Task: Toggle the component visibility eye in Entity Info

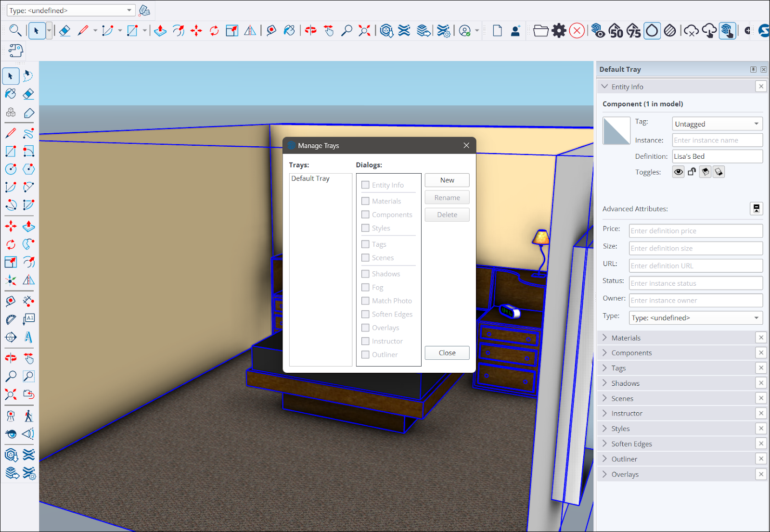Action: pos(678,172)
